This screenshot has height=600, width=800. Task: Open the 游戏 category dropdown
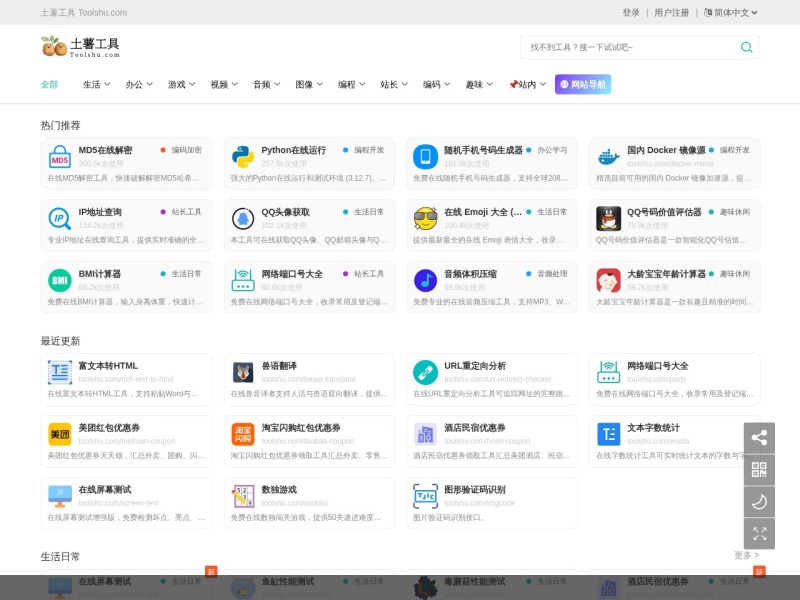pos(181,85)
